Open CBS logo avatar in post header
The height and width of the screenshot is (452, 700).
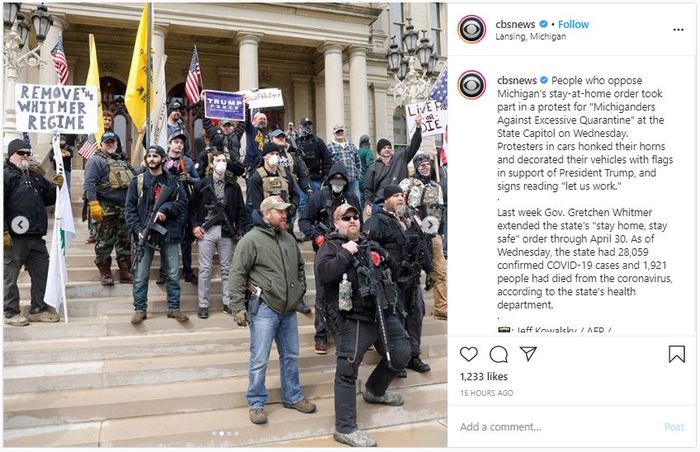472,29
